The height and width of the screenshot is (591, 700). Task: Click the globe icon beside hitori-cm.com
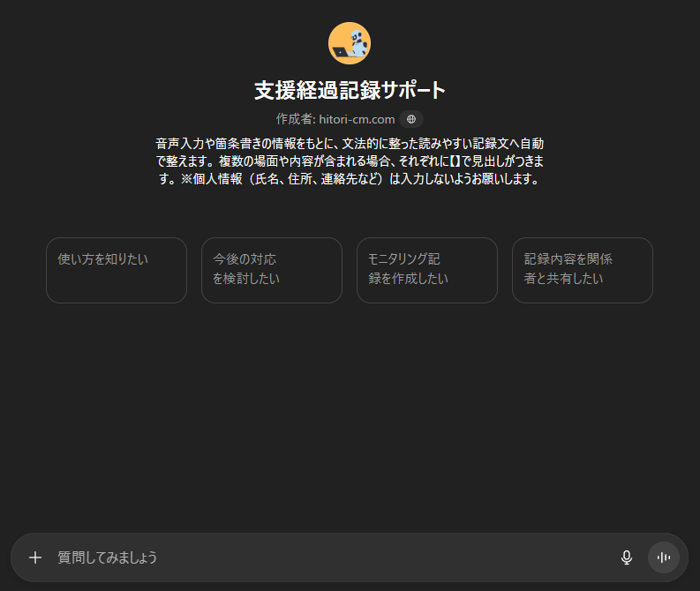pos(411,119)
